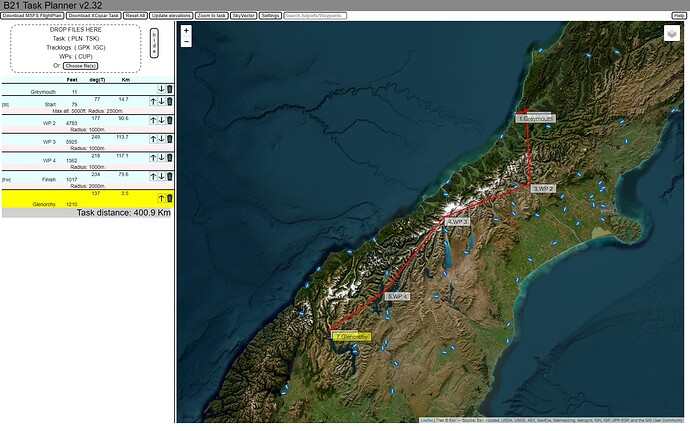Select the Greymouth row name
Image resolution: width=690 pixels, height=431 pixels.
[x=43, y=92]
